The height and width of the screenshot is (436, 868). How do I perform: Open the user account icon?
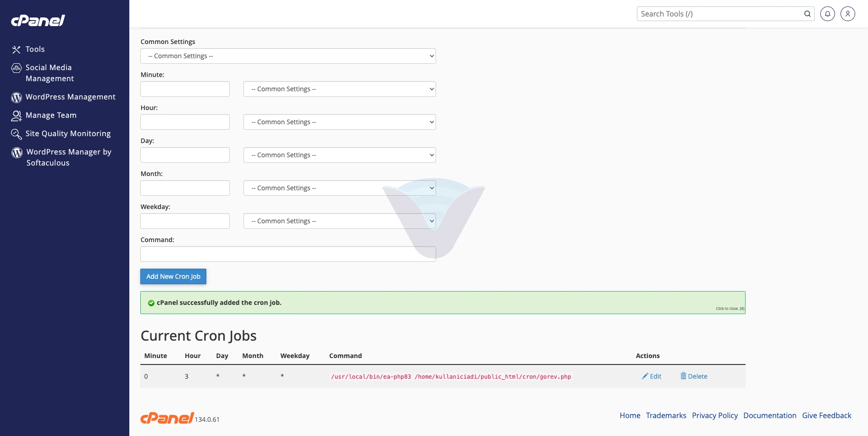[848, 14]
